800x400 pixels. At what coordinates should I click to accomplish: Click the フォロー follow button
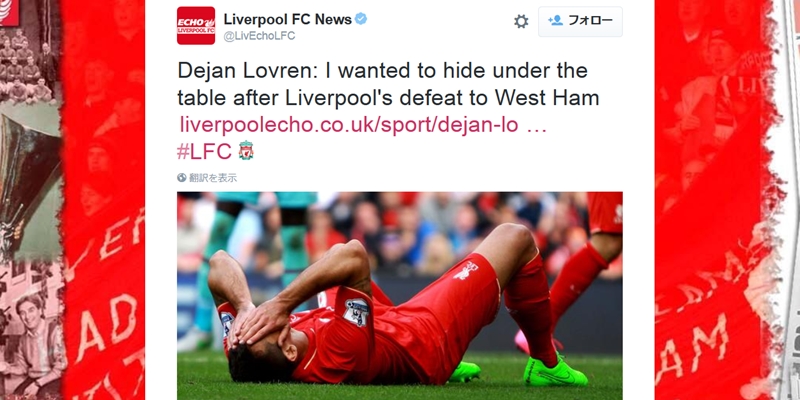pos(580,21)
